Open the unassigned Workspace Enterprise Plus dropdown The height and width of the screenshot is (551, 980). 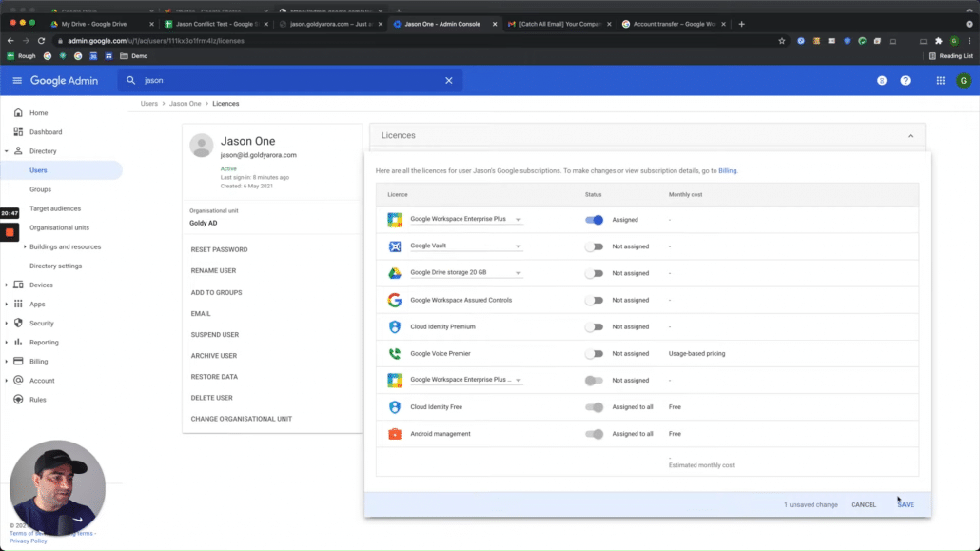click(x=519, y=381)
